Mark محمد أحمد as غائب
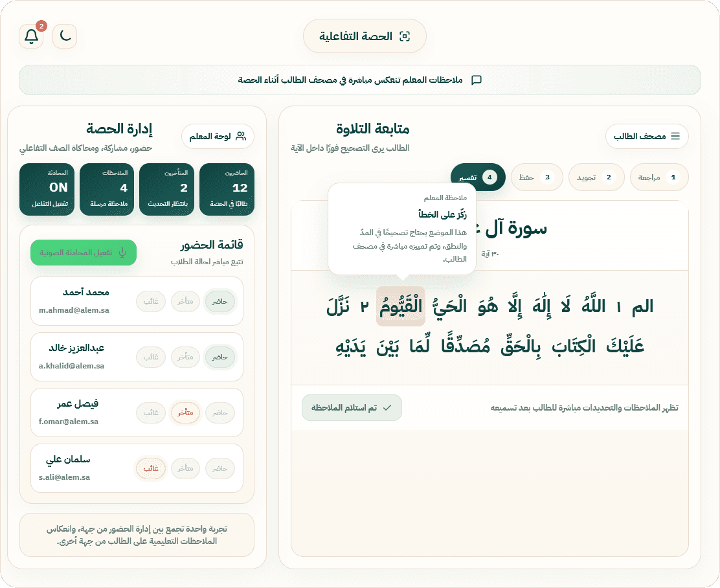 pyautogui.click(x=151, y=301)
